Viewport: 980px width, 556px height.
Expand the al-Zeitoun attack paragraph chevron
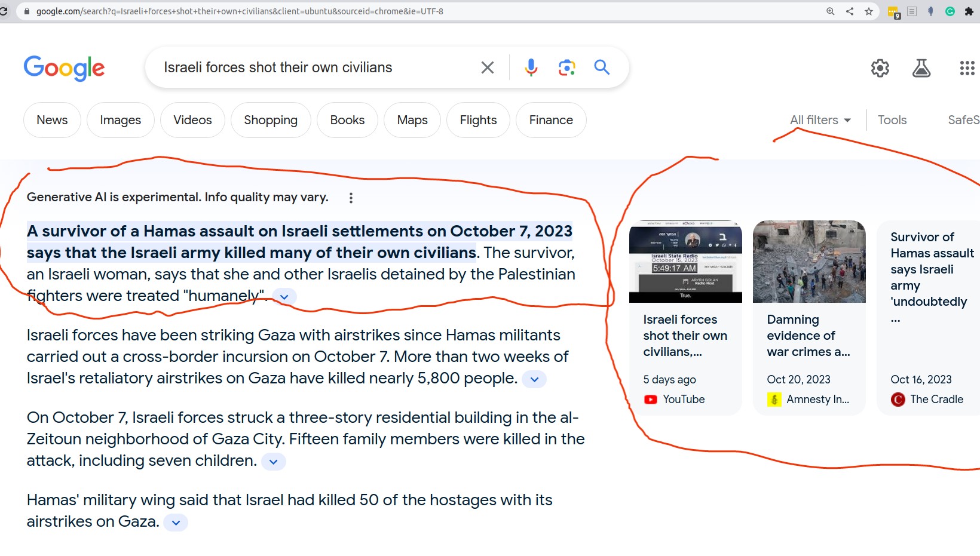(x=274, y=462)
